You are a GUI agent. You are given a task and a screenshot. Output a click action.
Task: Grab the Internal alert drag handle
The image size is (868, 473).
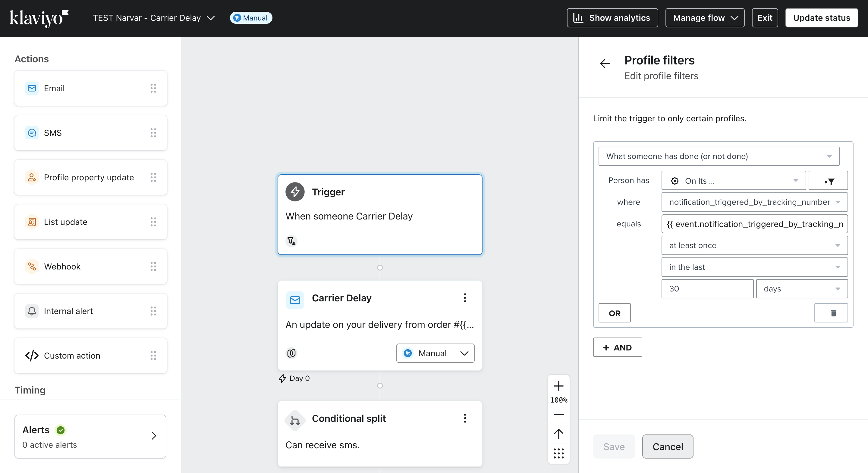(153, 311)
